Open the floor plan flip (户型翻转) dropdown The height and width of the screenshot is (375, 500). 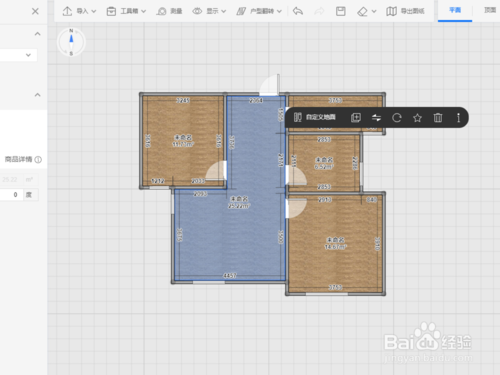click(x=259, y=11)
